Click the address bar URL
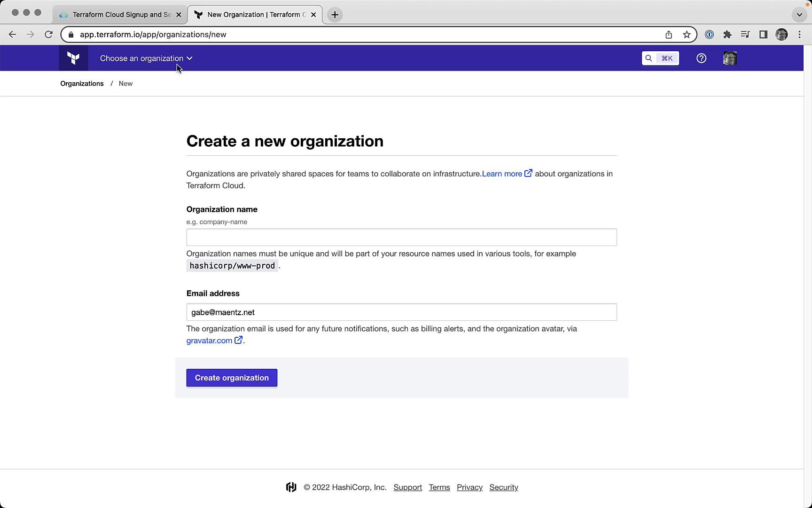The height and width of the screenshot is (508, 812). (x=153, y=34)
